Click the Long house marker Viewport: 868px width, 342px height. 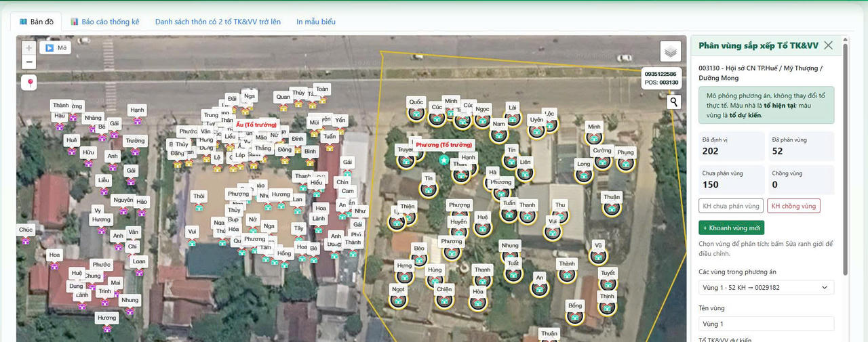pyautogui.click(x=583, y=175)
